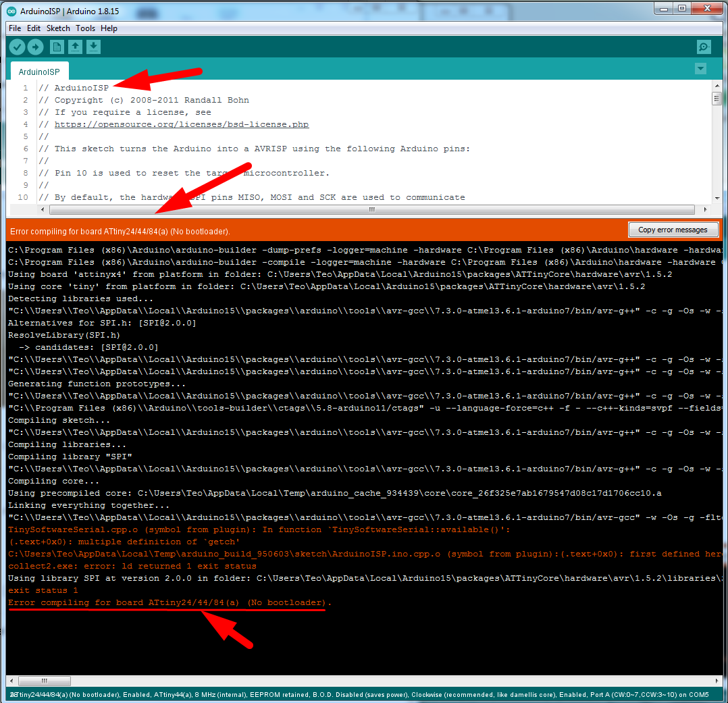Open the Help menu
This screenshot has height=703, width=728.
[x=109, y=28]
